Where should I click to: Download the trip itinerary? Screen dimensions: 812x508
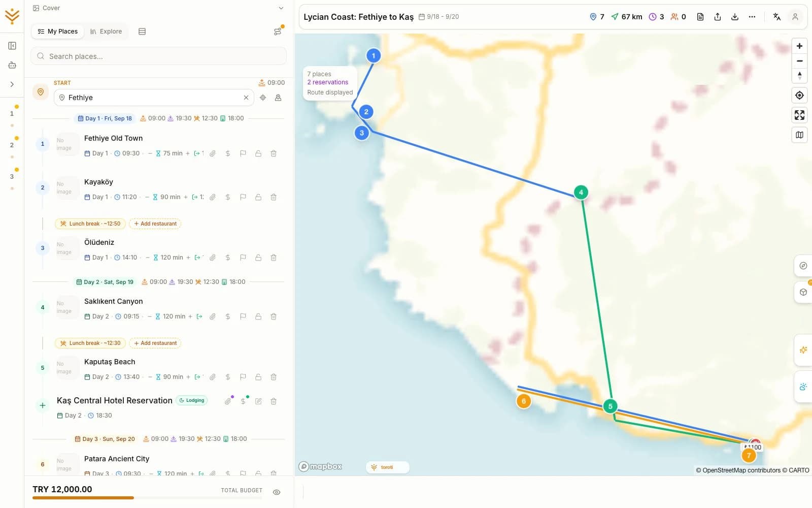[735, 17]
